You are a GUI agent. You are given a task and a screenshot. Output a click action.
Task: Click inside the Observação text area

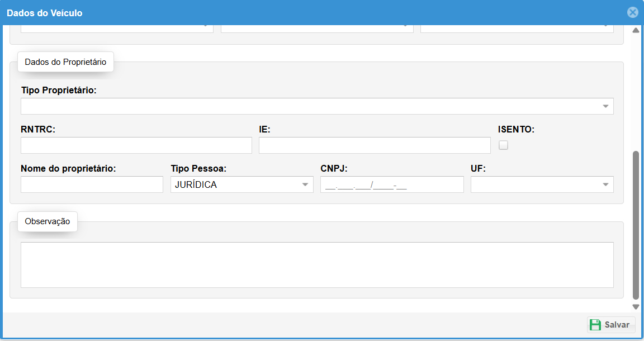317,264
